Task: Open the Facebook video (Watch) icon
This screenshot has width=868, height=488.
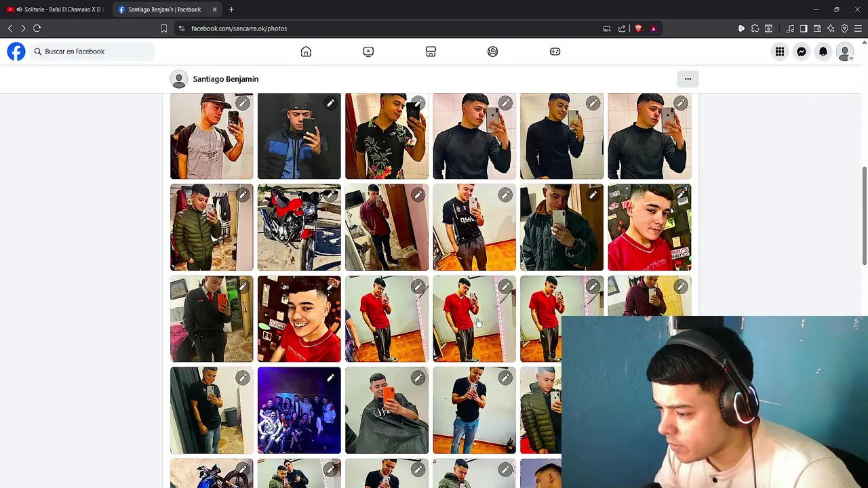Action: (368, 52)
